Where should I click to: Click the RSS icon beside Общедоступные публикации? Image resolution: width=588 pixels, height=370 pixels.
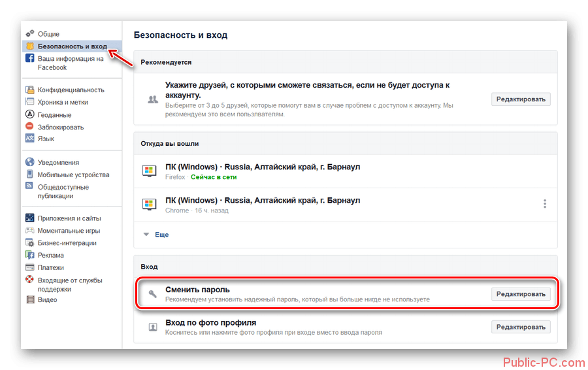[x=30, y=187]
